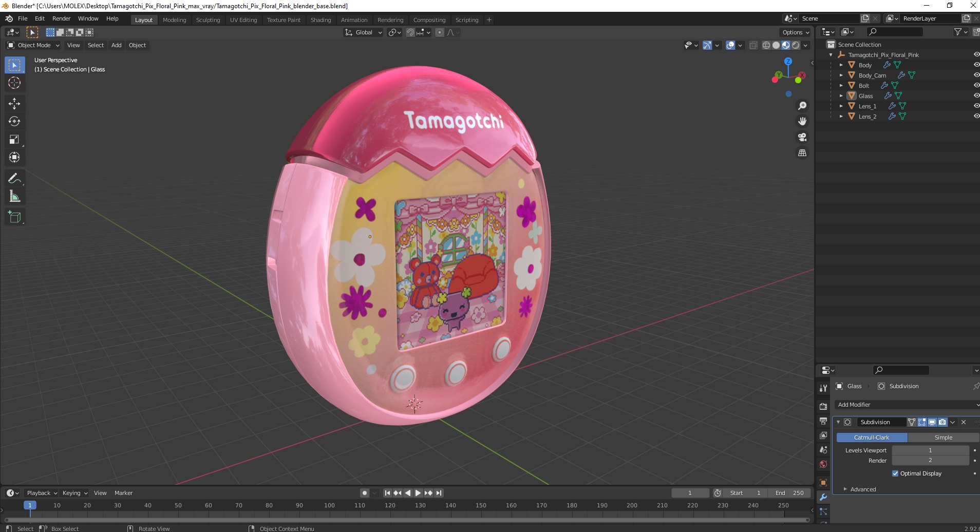980x532 pixels.
Task: Open World properties tab
Action: tap(823, 464)
